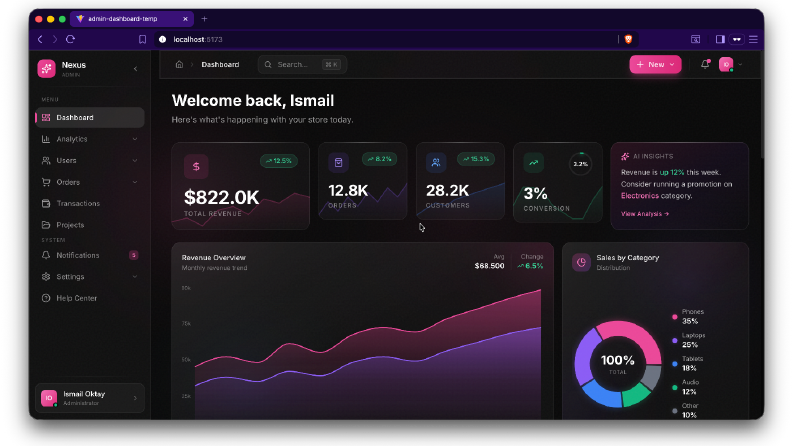Click the Notifications count badge
The image size is (793, 446).
click(x=134, y=255)
